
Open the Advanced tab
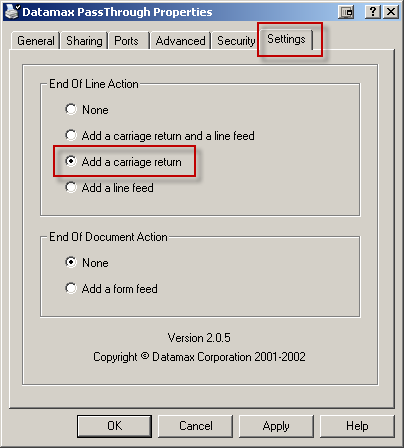pos(180,41)
